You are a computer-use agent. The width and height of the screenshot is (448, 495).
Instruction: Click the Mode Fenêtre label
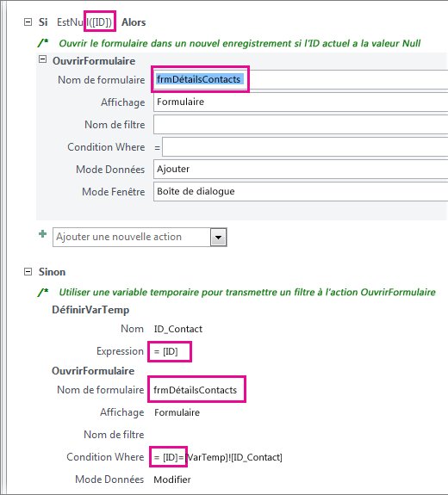coord(114,192)
